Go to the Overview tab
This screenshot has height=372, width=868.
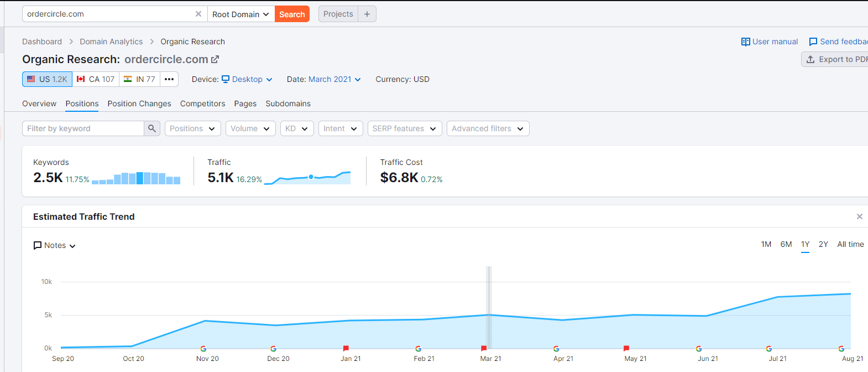pyautogui.click(x=39, y=104)
